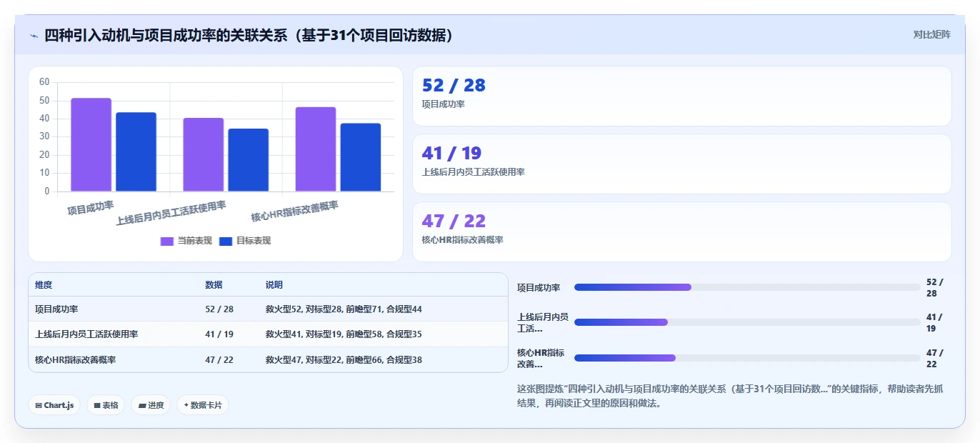Click the 核心HR指标改善… progress bar

(747, 358)
